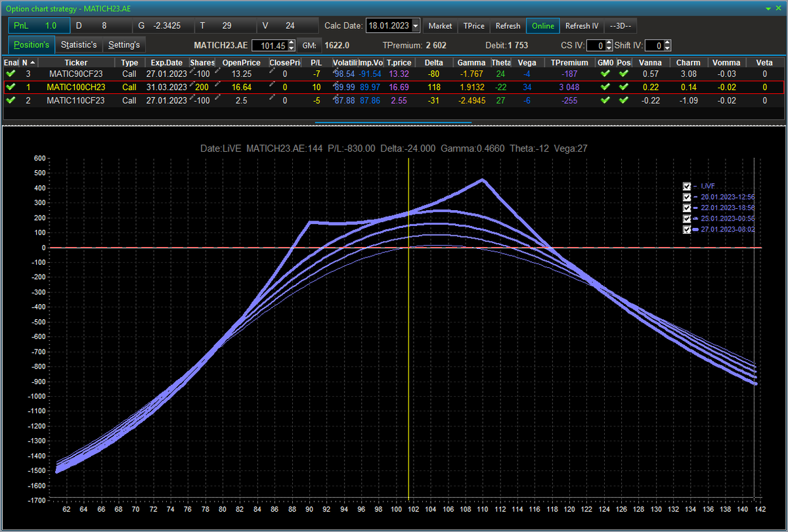This screenshot has height=532, width=788.
Task: Click the GM0 green check in MATIC90CF23 row
Action: pos(605,74)
